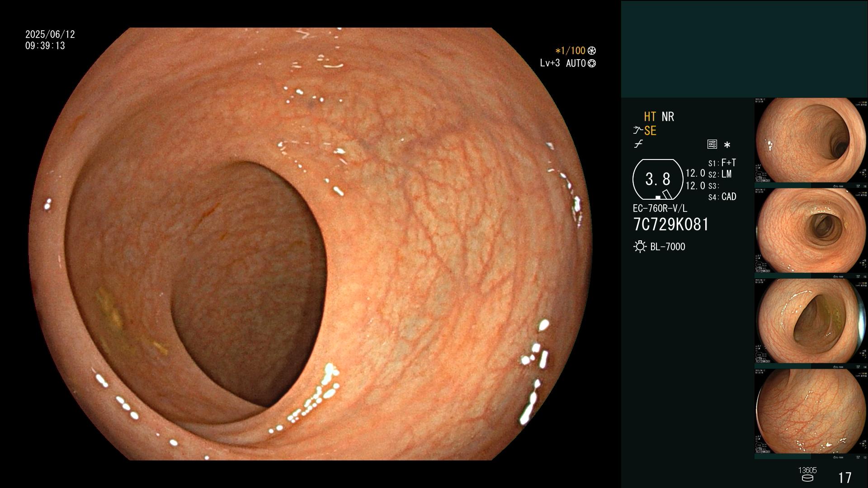Select the SE emphasis label

click(650, 131)
